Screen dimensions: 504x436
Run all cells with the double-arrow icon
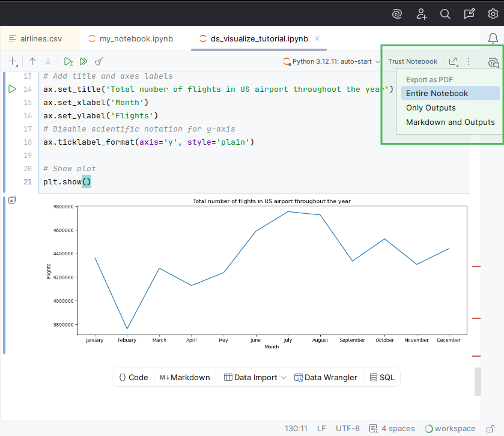[x=83, y=61]
